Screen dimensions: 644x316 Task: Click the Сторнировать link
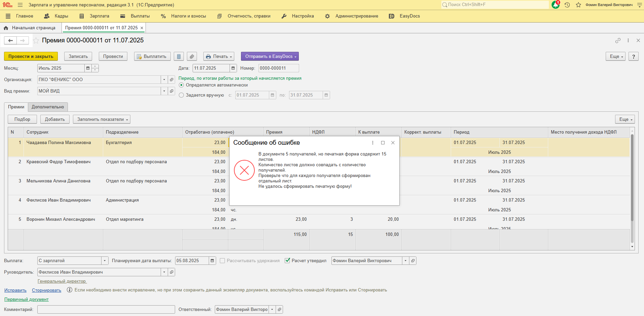coord(46,290)
